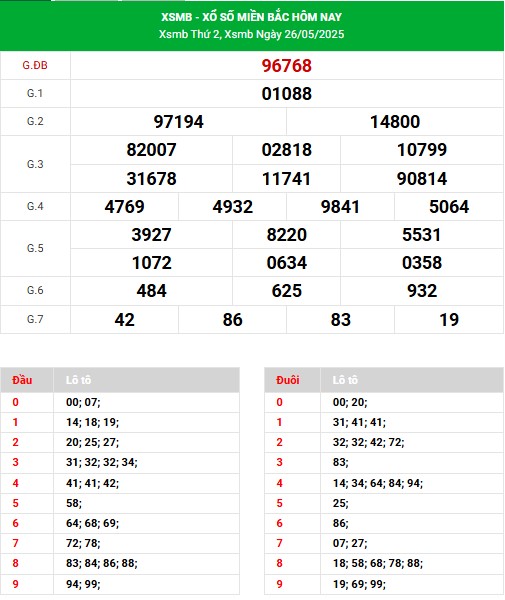Screen dimensions: 505x600
Task: Click the special prize number 96768
Action: click(x=287, y=66)
